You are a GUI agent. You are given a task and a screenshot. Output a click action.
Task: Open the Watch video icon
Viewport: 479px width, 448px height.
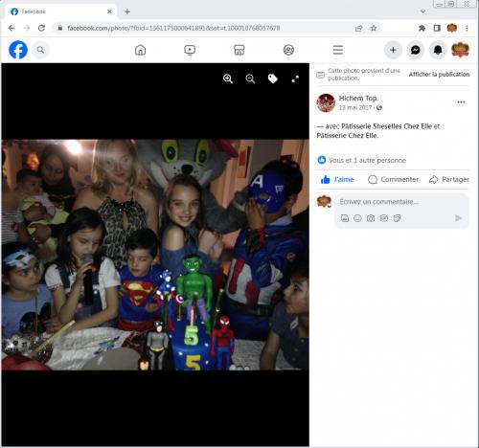(x=190, y=50)
